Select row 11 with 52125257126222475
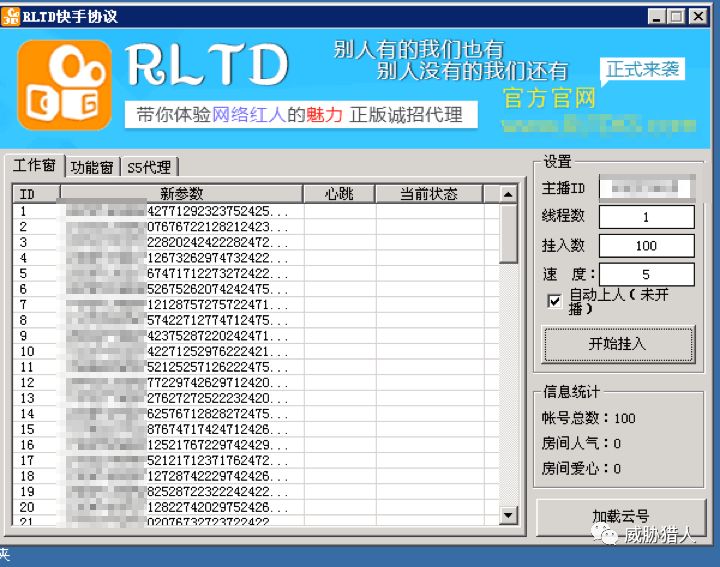 256,367
